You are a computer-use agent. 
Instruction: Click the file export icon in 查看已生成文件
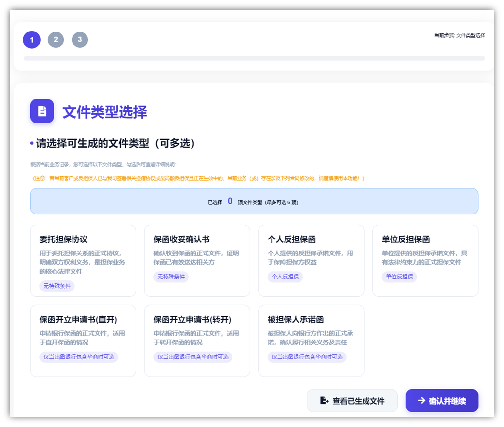point(324,400)
